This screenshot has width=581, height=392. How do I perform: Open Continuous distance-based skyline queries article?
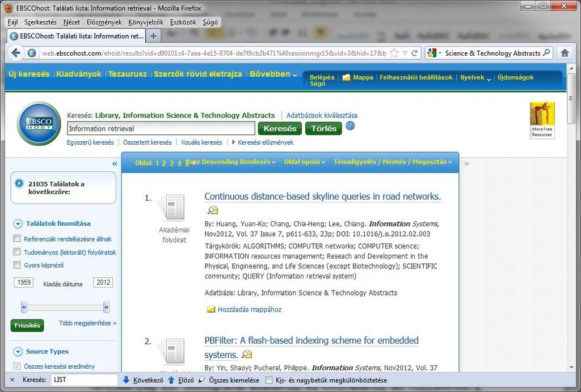(x=322, y=196)
